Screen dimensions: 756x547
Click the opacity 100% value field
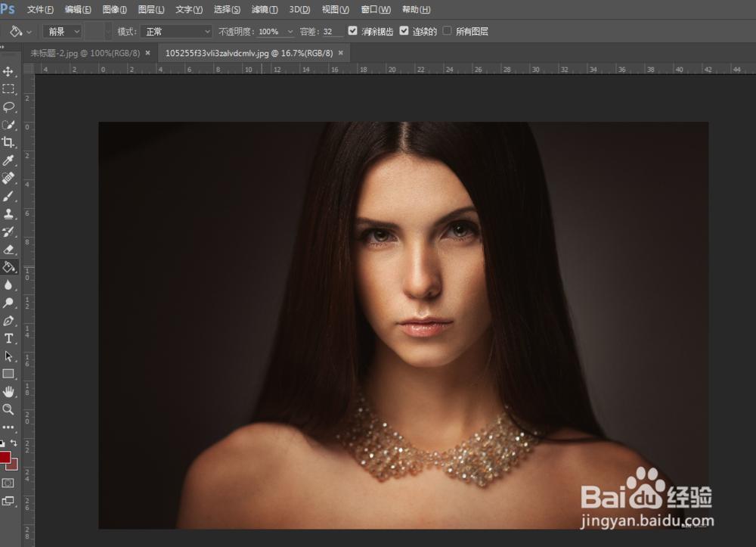click(271, 31)
